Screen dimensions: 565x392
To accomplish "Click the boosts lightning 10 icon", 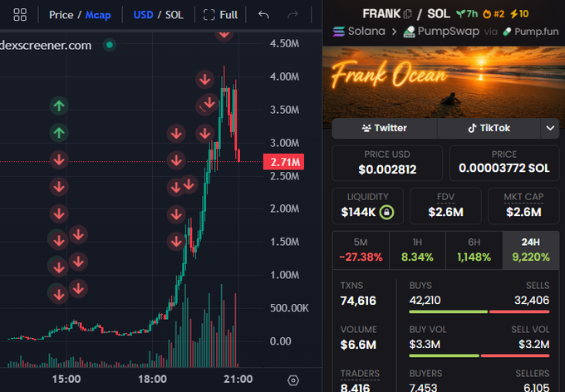I will 519,14.
